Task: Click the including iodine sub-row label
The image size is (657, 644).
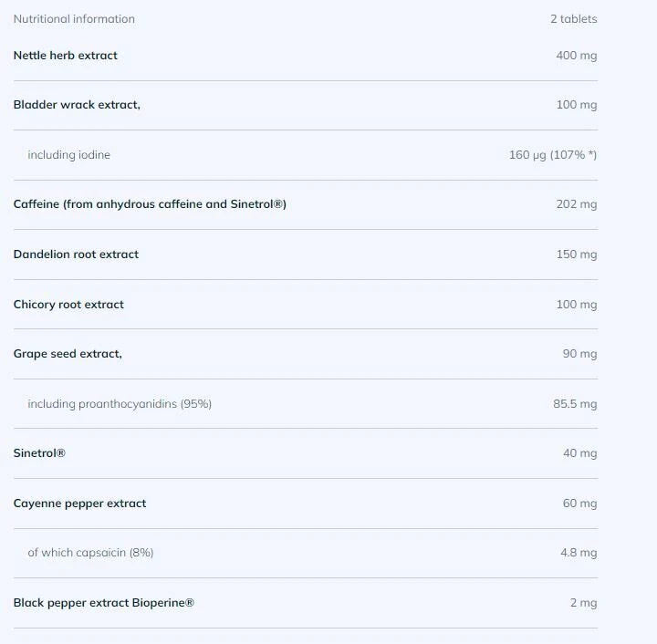Action: click(68, 155)
